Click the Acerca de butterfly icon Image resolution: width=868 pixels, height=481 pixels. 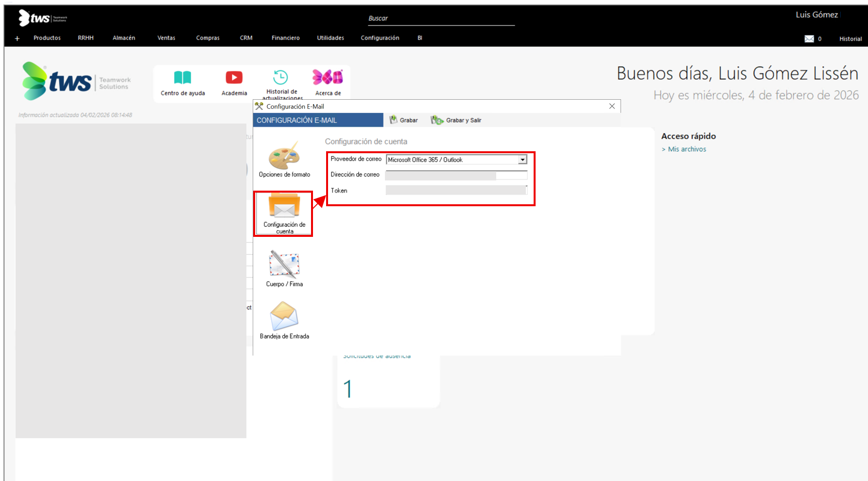pos(328,77)
